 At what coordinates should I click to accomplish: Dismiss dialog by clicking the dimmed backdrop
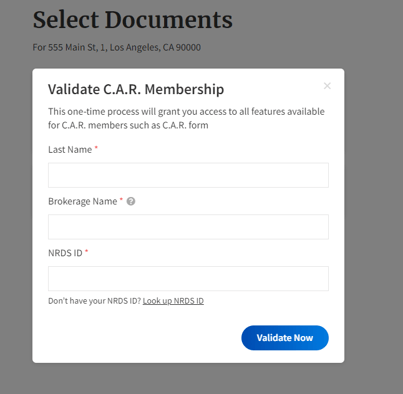tap(373, 200)
